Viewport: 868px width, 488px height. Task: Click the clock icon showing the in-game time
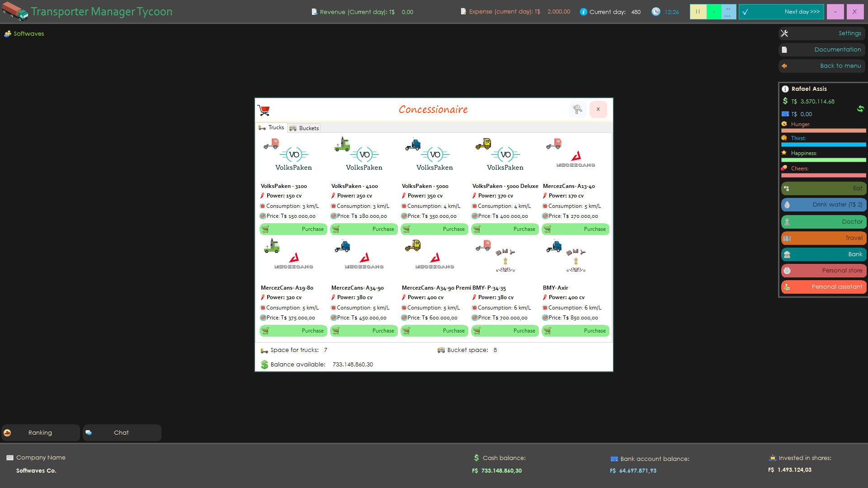click(x=656, y=12)
